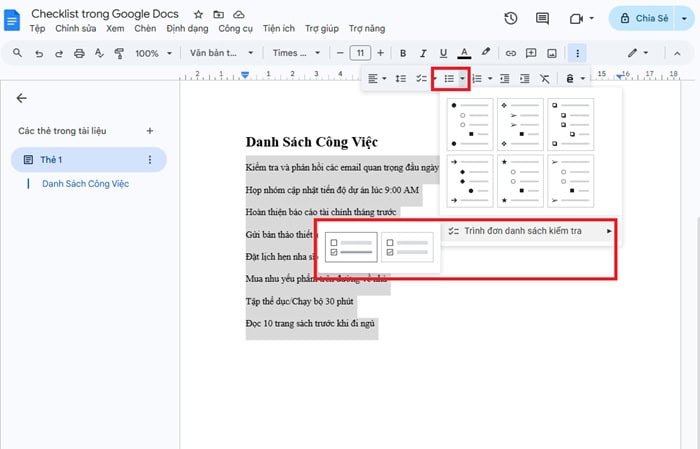Open version history clock icon
Image resolution: width=700 pixels, height=449 pixels.
511,19
